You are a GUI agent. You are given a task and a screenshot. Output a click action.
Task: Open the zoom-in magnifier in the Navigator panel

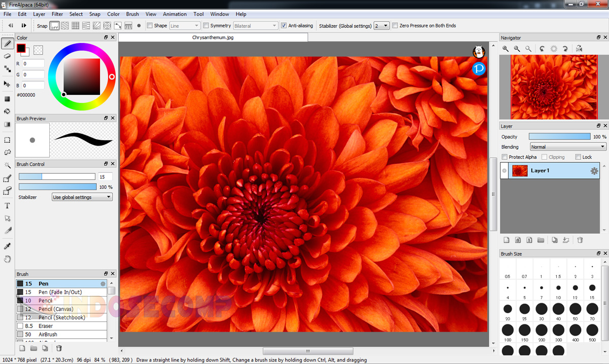click(x=505, y=48)
